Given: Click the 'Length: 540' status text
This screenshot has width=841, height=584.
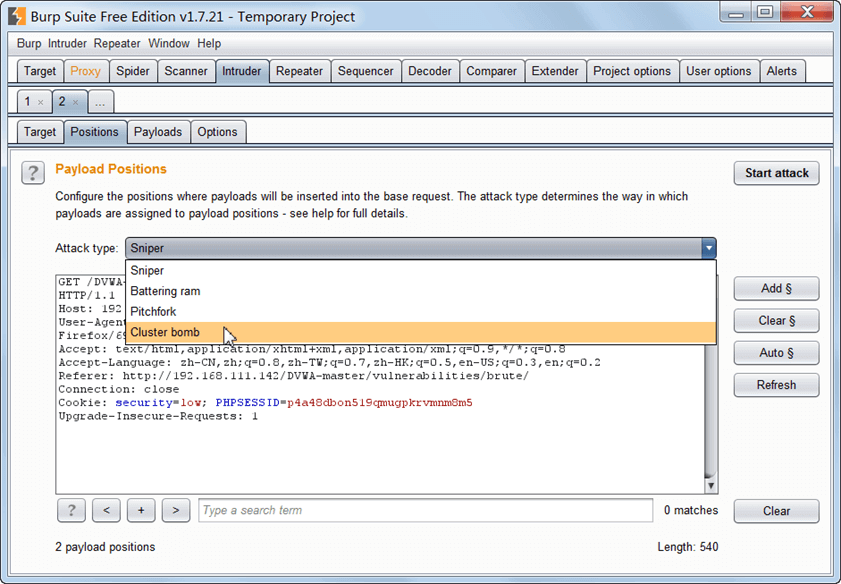Looking at the screenshot, I should (688, 547).
